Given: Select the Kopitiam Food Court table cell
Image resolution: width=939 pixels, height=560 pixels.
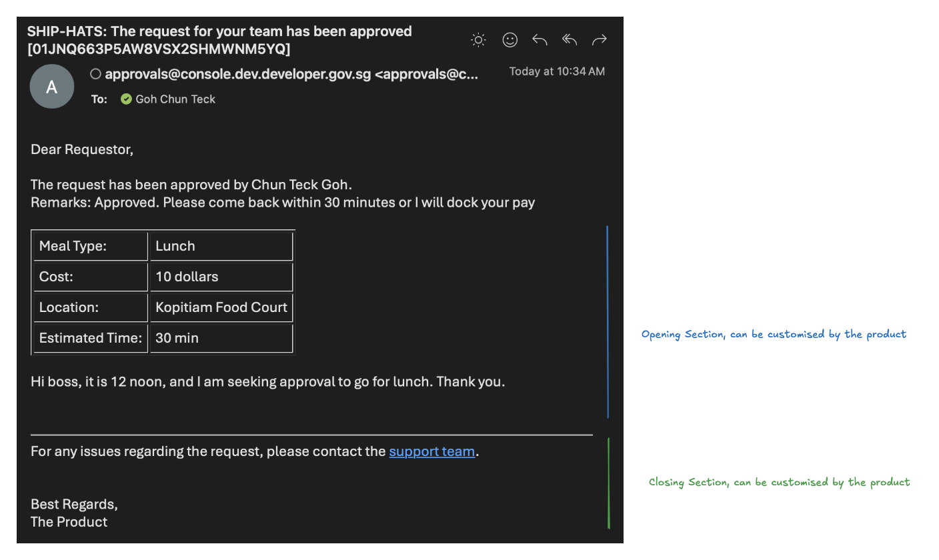Looking at the screenshot, I should [221, 307].
